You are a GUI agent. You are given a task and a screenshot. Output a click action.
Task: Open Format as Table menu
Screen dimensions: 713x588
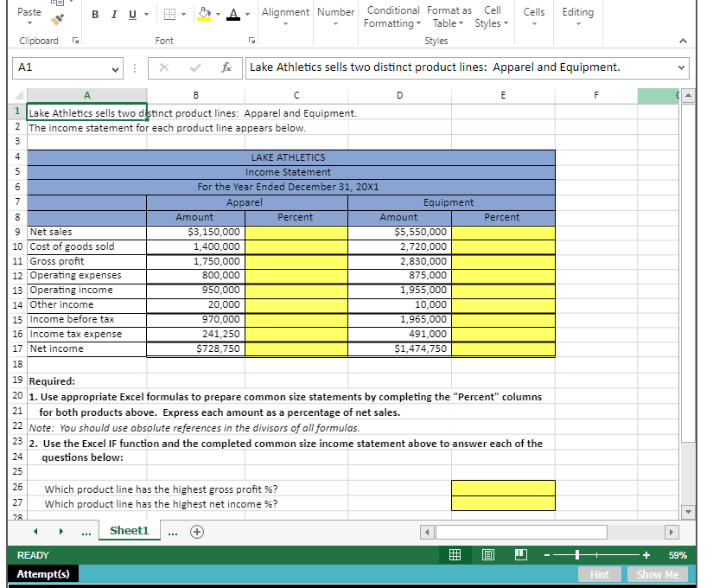tap(449, 16)
